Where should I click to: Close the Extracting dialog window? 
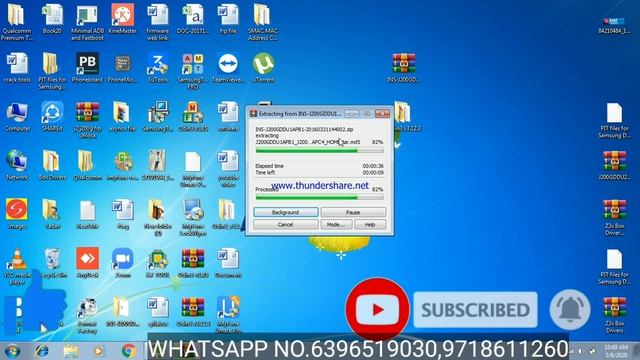pyautogui.click(x=382, y=113)
